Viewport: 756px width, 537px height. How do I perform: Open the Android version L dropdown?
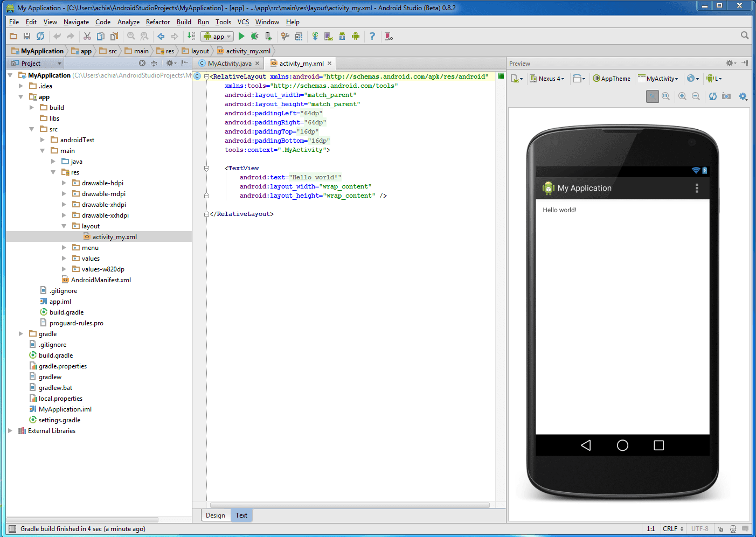[714, 79]
